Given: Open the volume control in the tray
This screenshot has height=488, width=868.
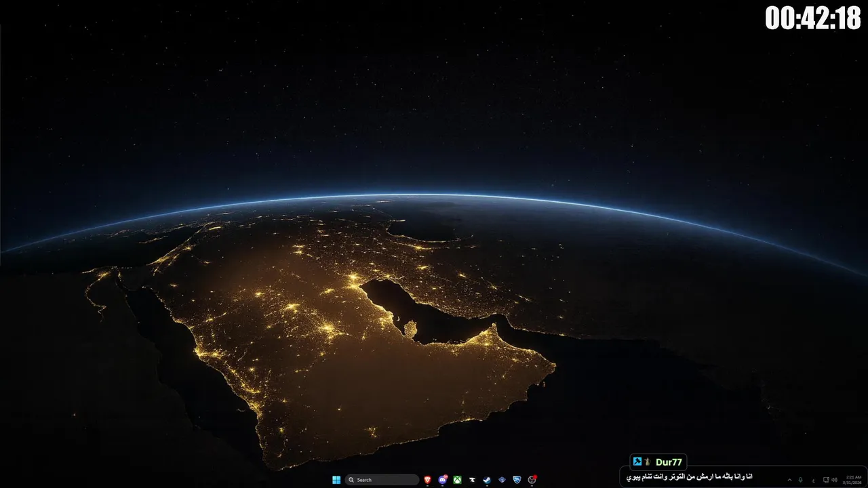Looking at the screenshot, I should pos(835,480).
